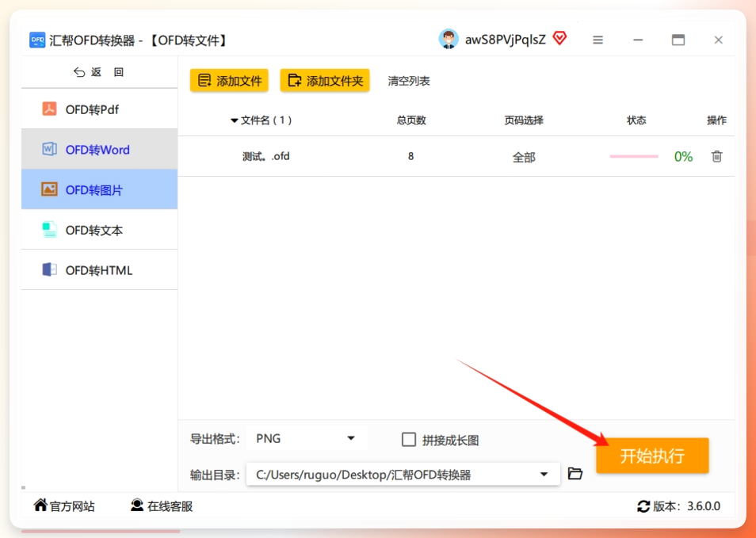The width and height of the screenshot is (756, 538).
Task: Click version number 3.6.0.0
Action: [x=704, y=506]
